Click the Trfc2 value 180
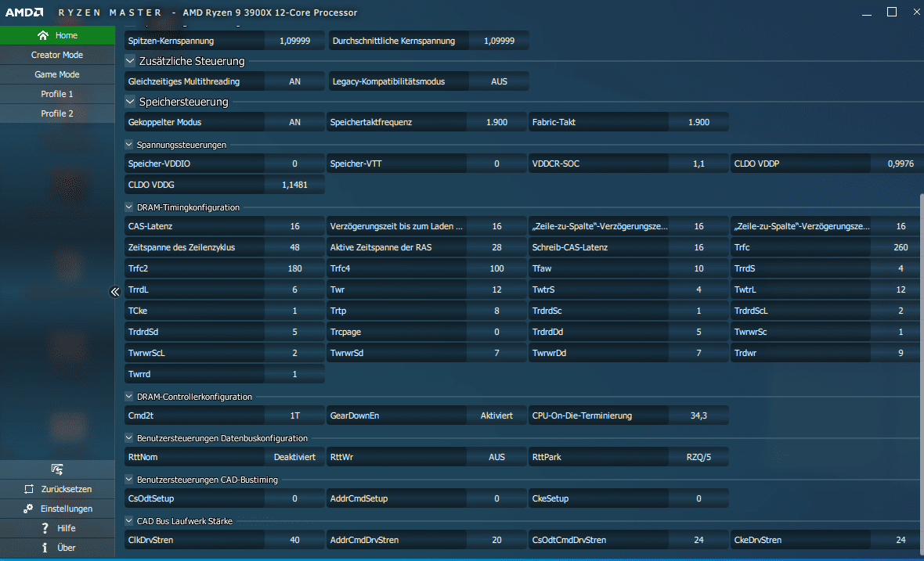 click(294, 268)
